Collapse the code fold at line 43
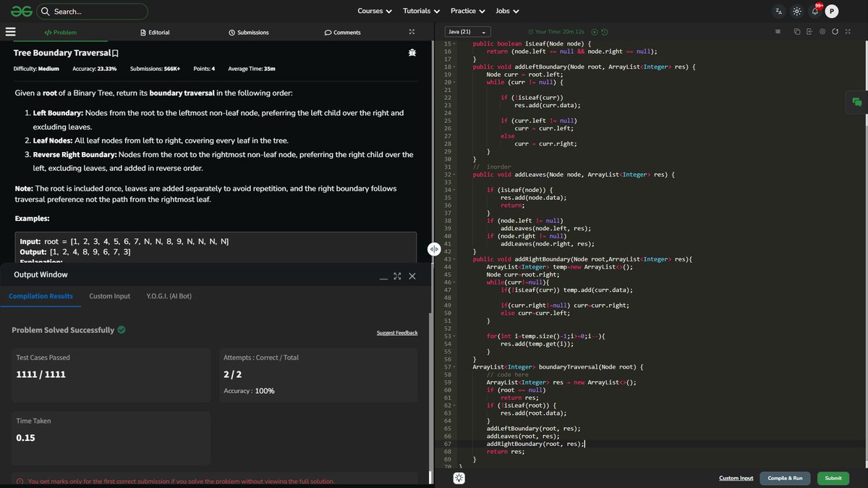 (x=454, y=259)
